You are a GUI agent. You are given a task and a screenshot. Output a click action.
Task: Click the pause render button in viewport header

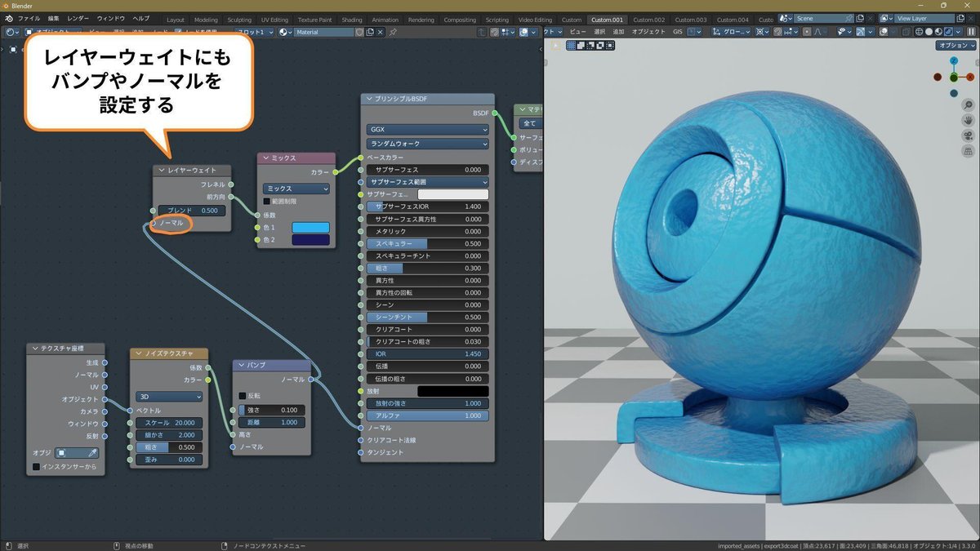pyautogui.click(x=971, y=31)
